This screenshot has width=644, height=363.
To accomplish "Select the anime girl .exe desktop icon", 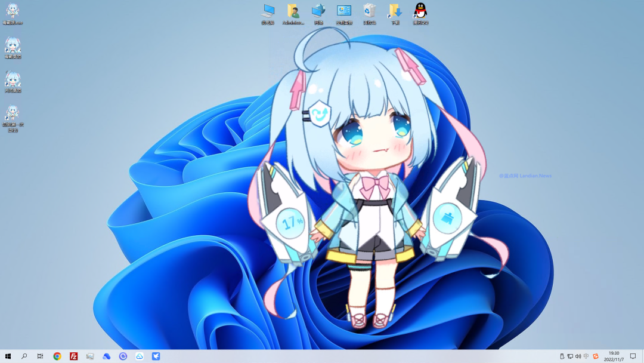I will pyautogui.click(x=13, y=14).
